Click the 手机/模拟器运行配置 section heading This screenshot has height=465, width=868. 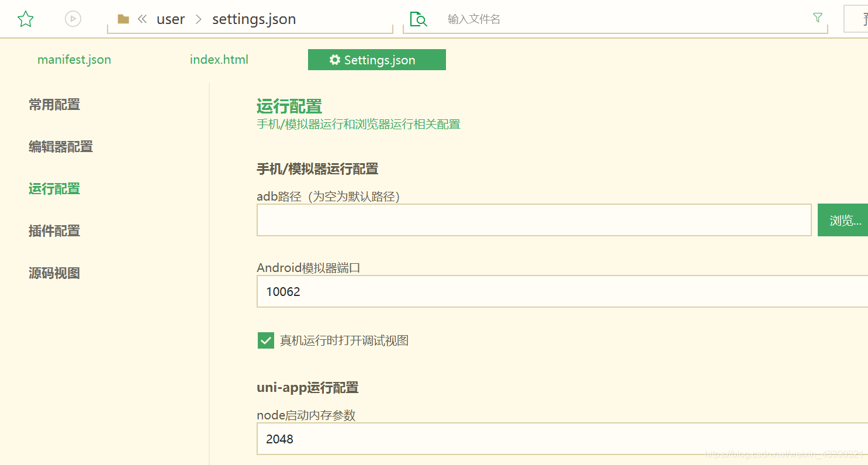317,169
